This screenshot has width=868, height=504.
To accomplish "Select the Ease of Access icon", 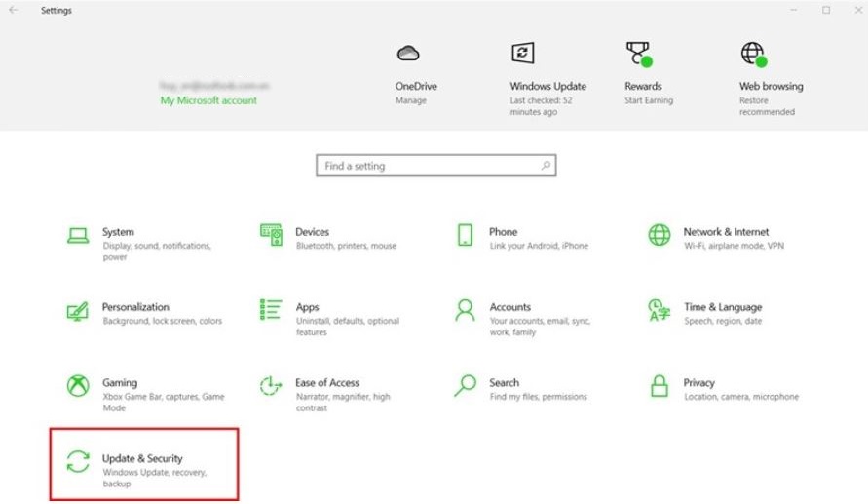I will (x=271, y=385).
